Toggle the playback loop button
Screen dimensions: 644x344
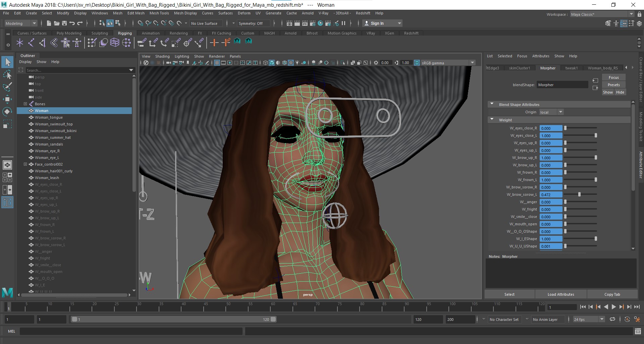pos(612,319)
